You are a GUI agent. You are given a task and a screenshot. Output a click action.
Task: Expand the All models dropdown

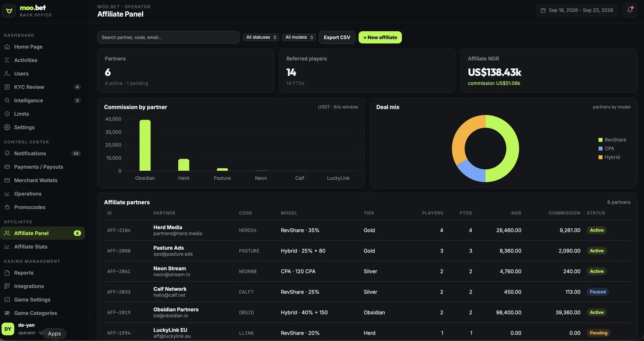click(x=299, y=37)
